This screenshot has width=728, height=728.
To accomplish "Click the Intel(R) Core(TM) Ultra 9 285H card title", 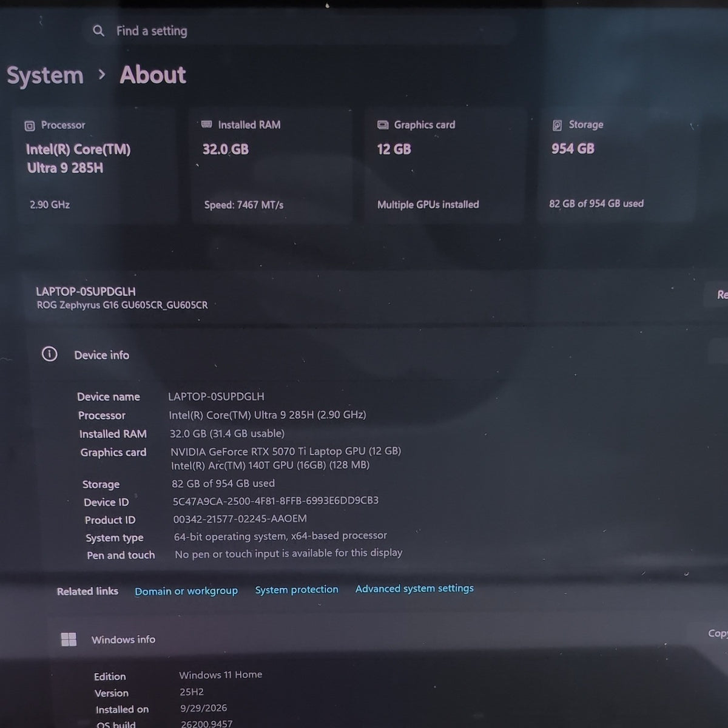I will [78, 158].
